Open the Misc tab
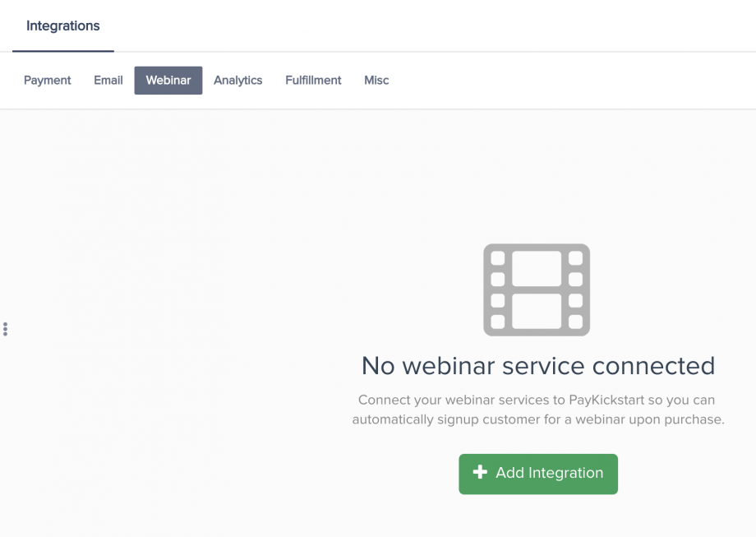756x537 pixels. [x=376, y=80]
